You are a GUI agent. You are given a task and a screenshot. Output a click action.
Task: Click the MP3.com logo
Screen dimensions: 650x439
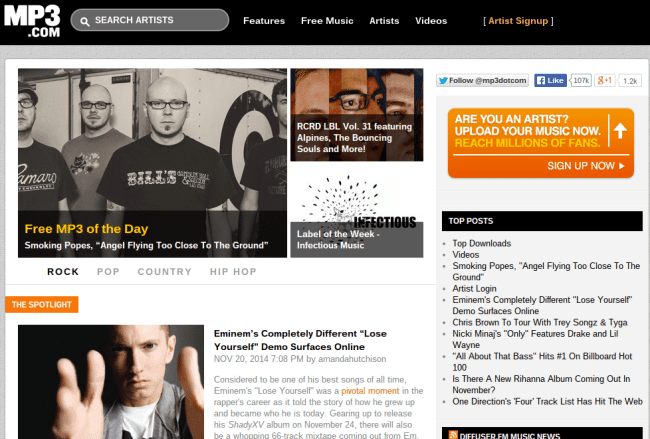click(32, 22)
